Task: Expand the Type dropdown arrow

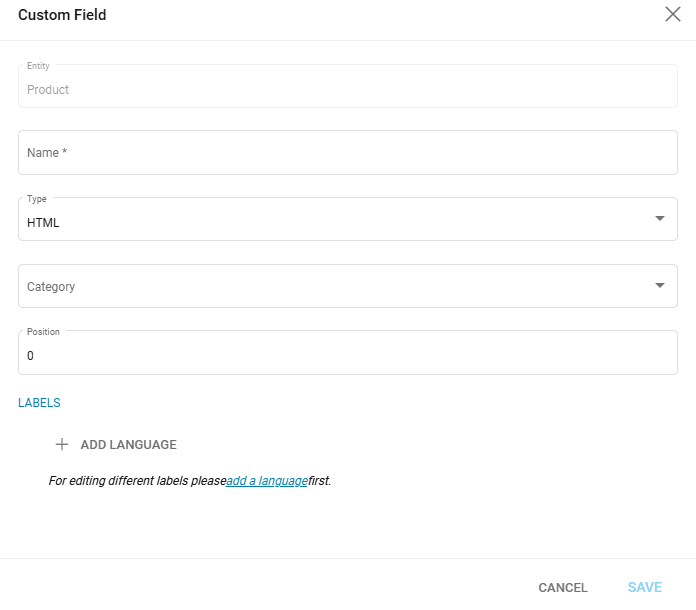Action: click(659, 219)
